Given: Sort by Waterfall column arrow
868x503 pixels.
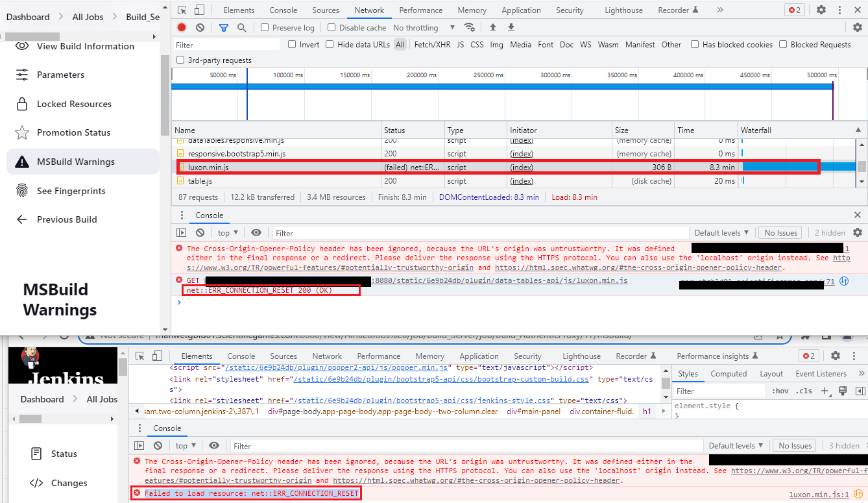Looking at the screenshot, I should coord(858,130).
